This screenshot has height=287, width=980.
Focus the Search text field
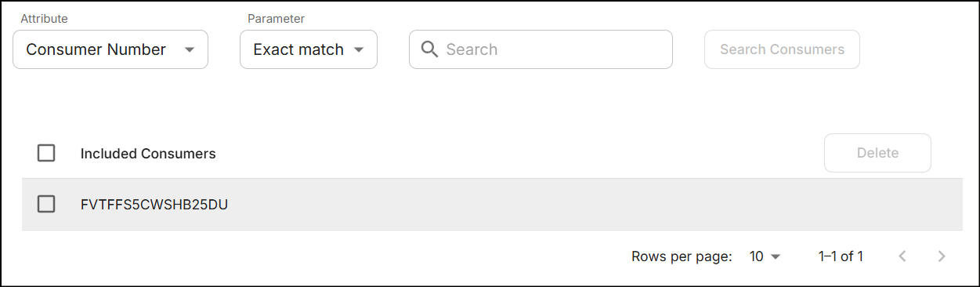pyautogui.click(x=541, y=49)
